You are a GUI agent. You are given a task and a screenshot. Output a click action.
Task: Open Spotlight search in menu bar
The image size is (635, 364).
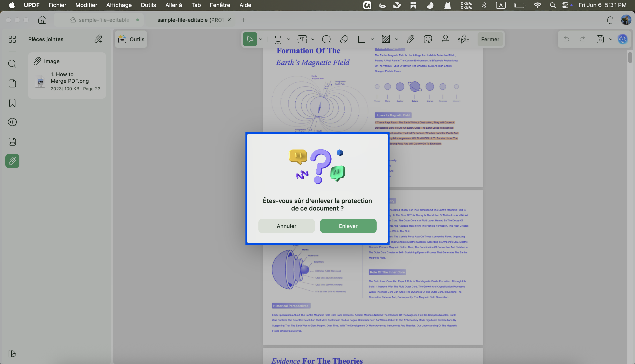[x=552, y=5]
